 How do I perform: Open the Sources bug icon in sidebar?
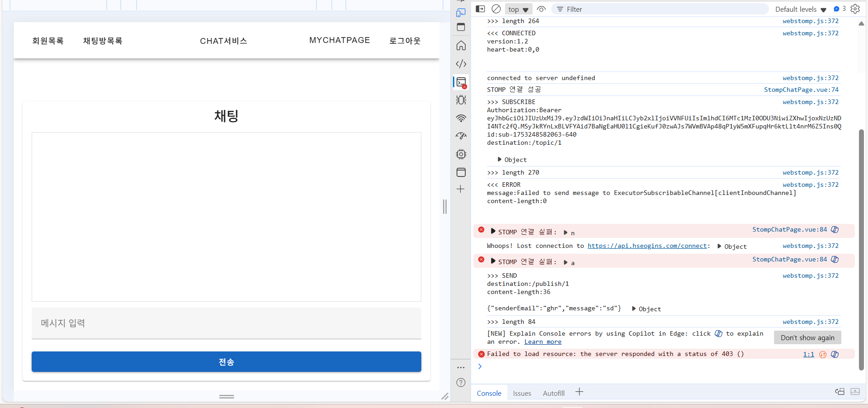461,100
